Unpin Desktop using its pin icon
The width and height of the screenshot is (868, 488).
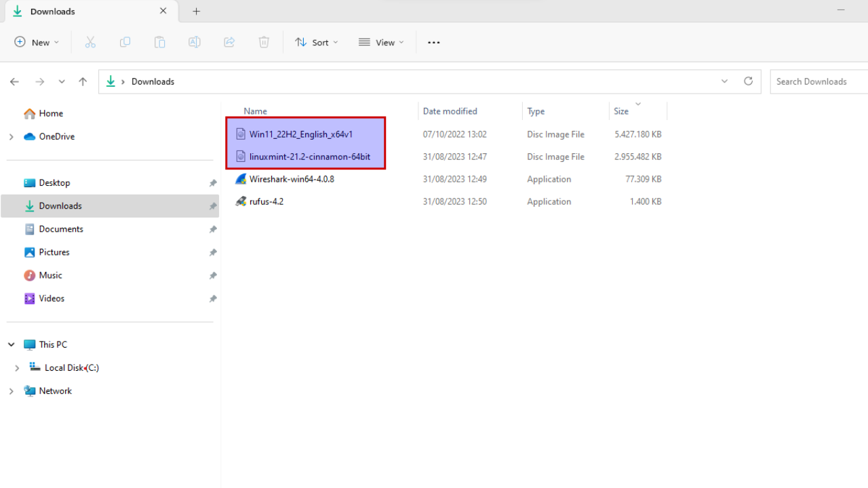click(213, 183)
